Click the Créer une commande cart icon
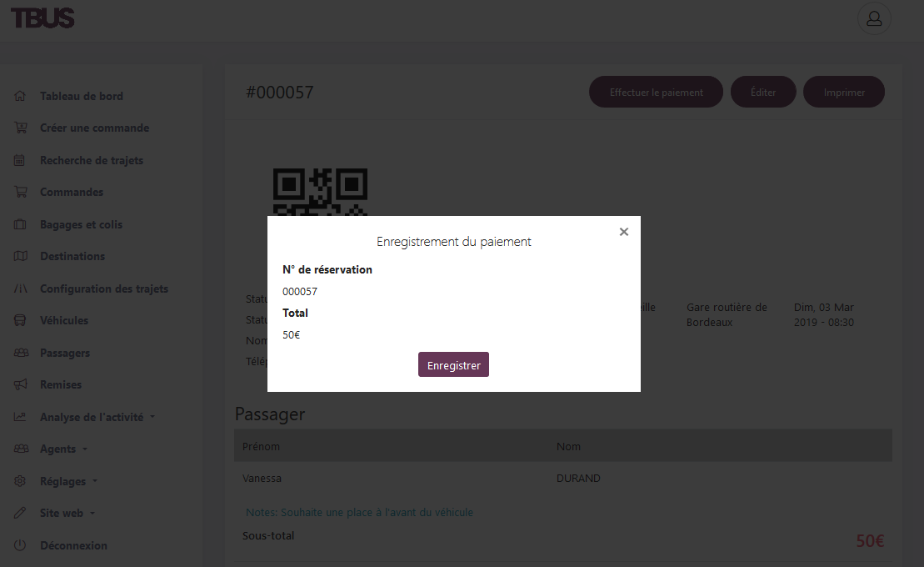 pyautogui.click(x=21, y=128)
